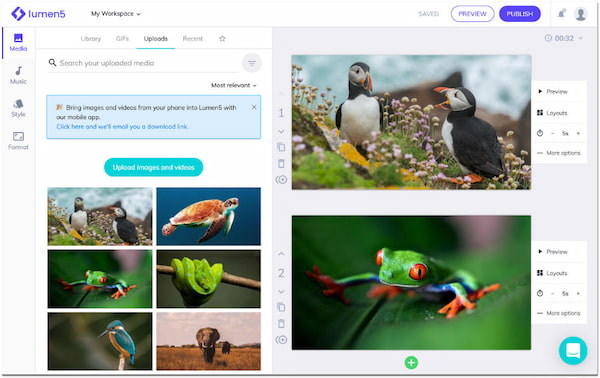600x378 pixels.
Task: Move scene 2 up with chevron
Action: point(281,254)
